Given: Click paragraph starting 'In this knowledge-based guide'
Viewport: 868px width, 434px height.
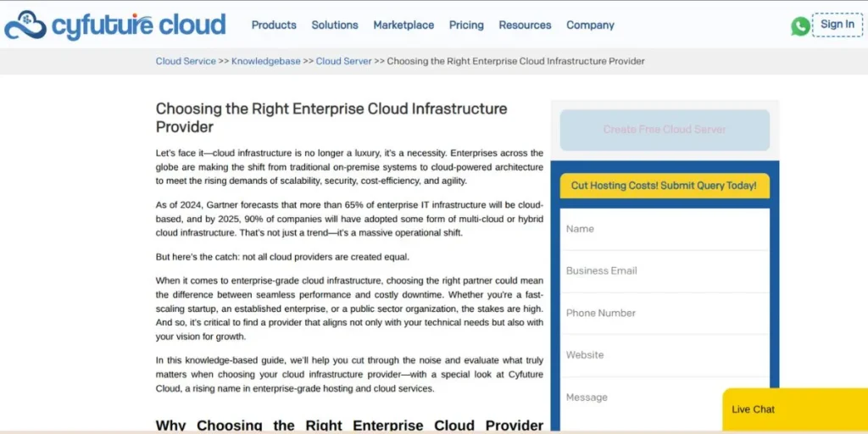Looking at the screenshot, I should tap(349, 374).
